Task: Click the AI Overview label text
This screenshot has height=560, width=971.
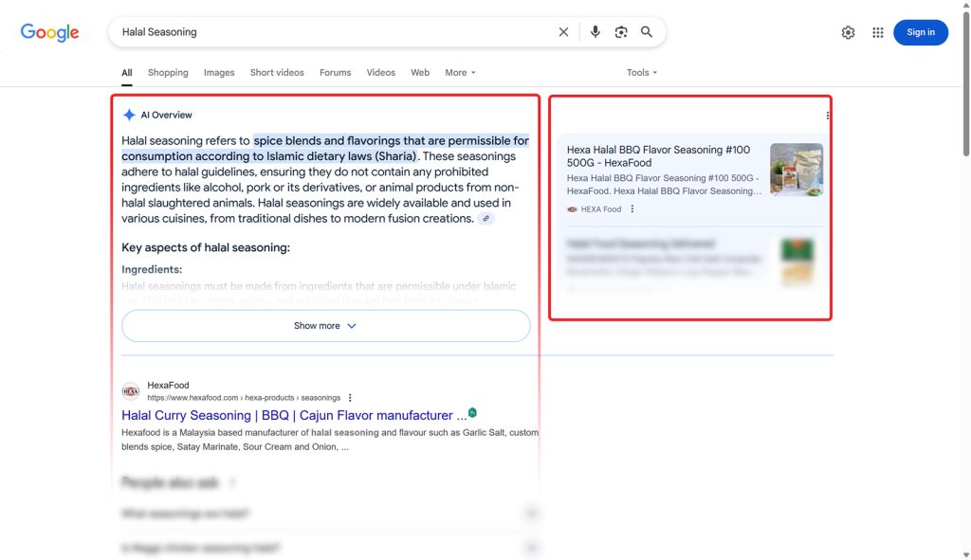Action: 166,115
